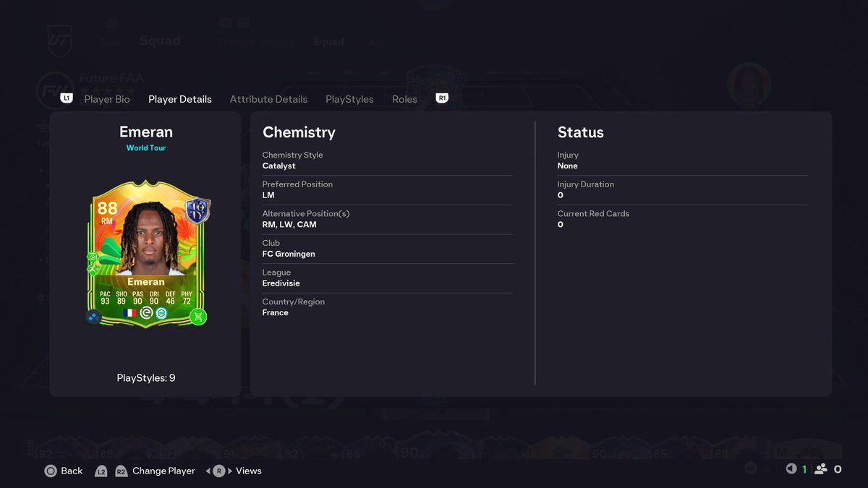Click the SHO 89 stat on the card

[122, 298]
